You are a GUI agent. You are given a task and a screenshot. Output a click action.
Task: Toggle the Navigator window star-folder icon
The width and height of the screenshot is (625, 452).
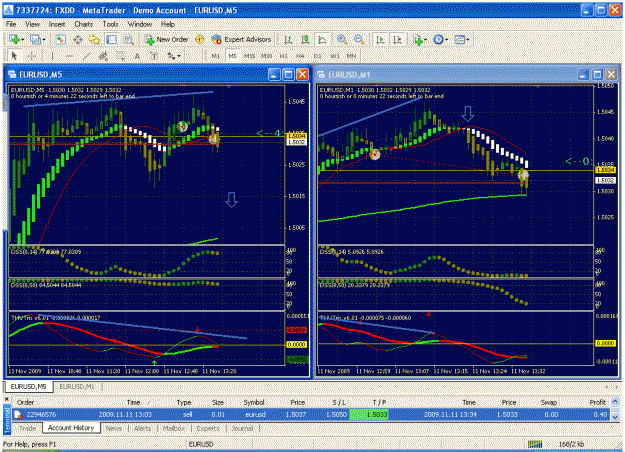click(x=94, y=39)
